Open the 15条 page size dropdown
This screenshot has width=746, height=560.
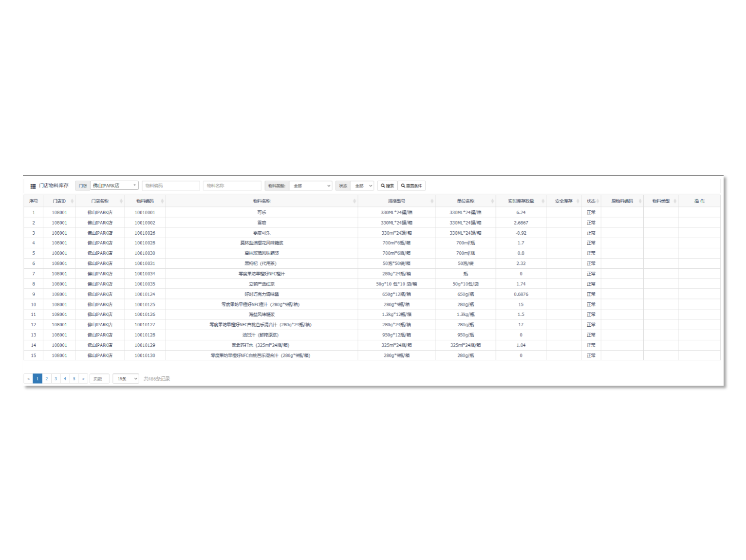click(x=126, y=379)
